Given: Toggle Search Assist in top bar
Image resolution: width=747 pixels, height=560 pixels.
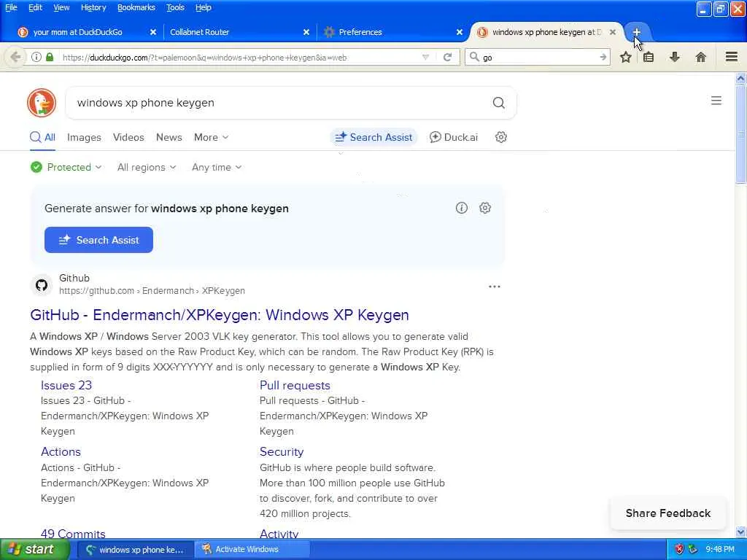Looking at the screenshot, I should tap(373, 137).
